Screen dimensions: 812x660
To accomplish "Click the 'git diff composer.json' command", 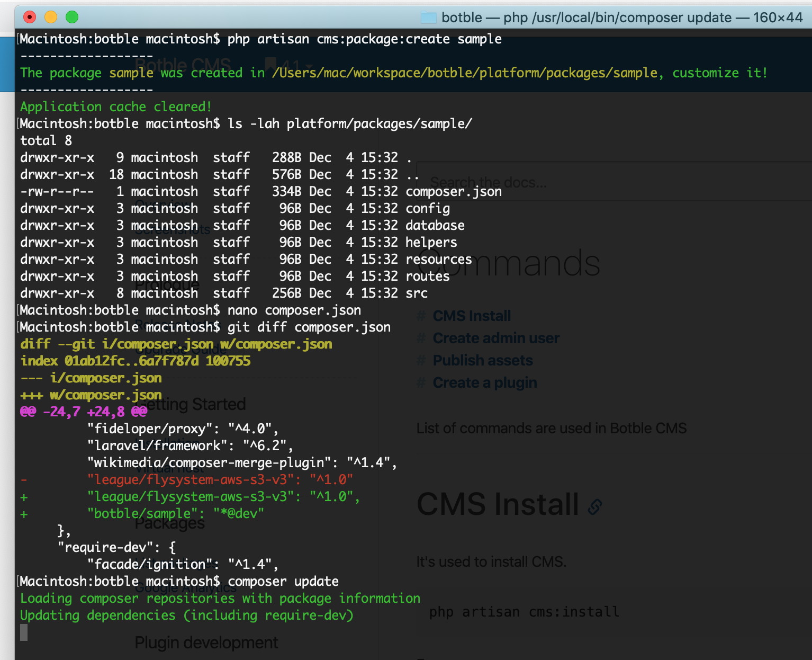I will pyautogui.click(x=309, y=327).
